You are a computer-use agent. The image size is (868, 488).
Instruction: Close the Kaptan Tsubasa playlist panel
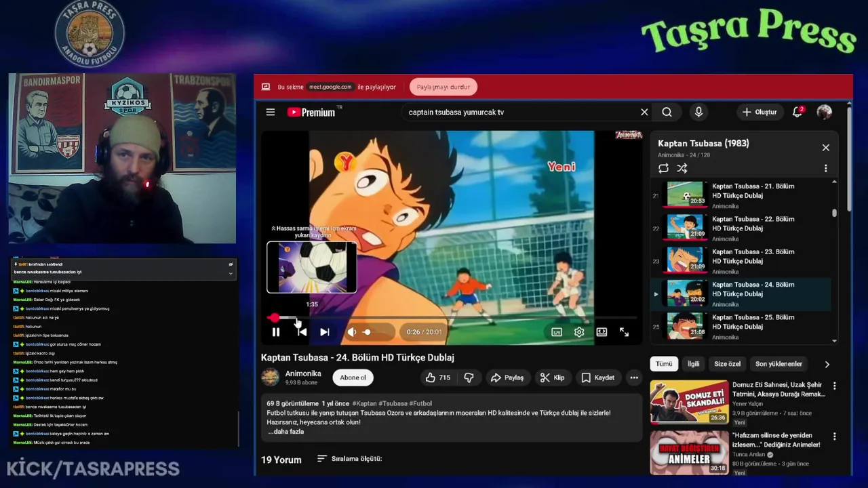pos(825,148)
